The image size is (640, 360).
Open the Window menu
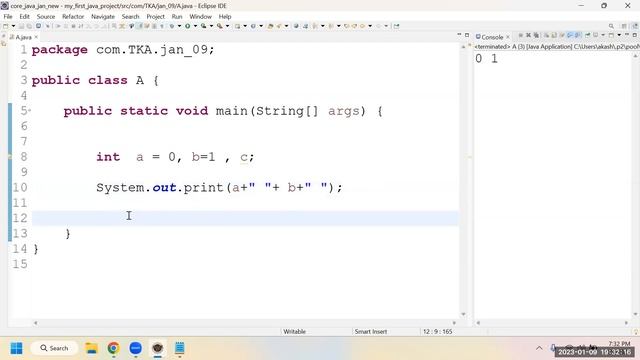(200, 16)
